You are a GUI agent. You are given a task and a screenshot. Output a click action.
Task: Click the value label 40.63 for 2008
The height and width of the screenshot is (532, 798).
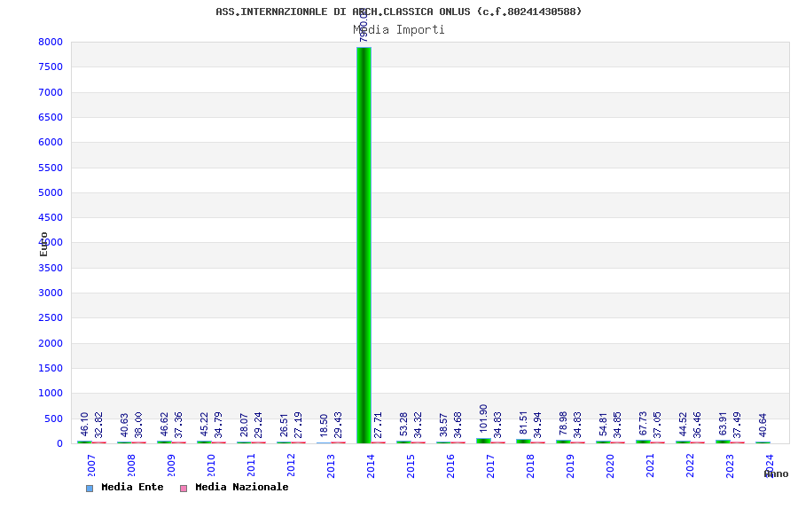pos(124,425)
